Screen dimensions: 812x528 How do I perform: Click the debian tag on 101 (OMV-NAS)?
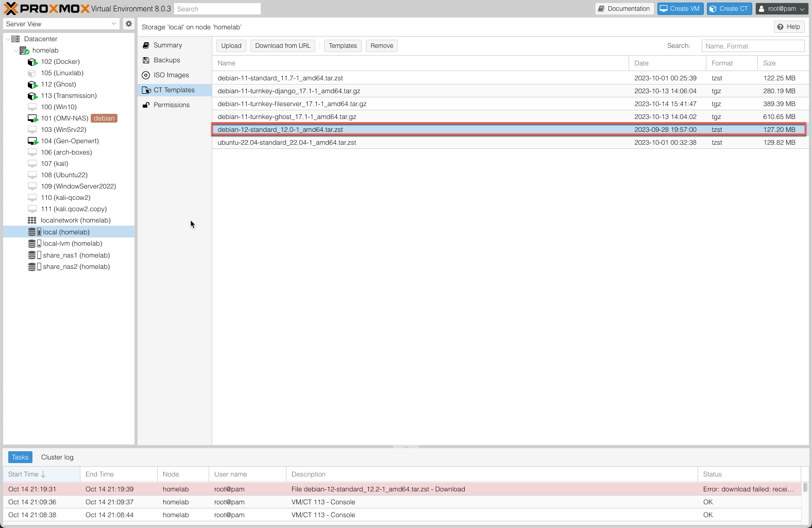click(x=104, y=118)
